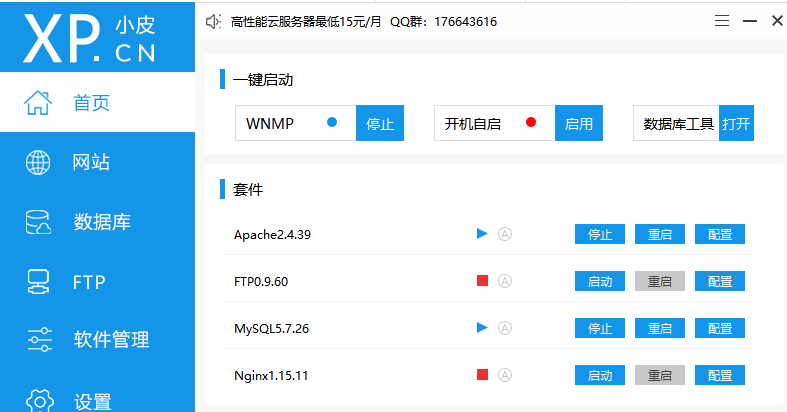Toggle Apache auto-start A icon
This screenshot has height=412, width=787.
click(505, 234)
